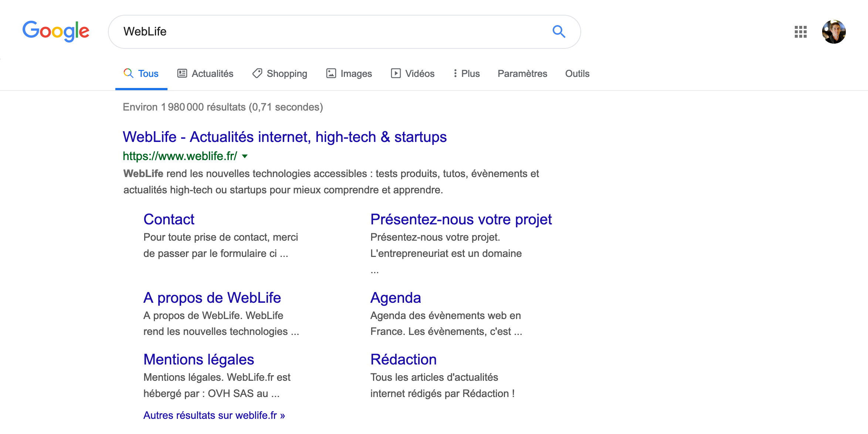Switch to the Shopping tab
This screenshot has width=868, height=434.
click(x=279, y=74)
